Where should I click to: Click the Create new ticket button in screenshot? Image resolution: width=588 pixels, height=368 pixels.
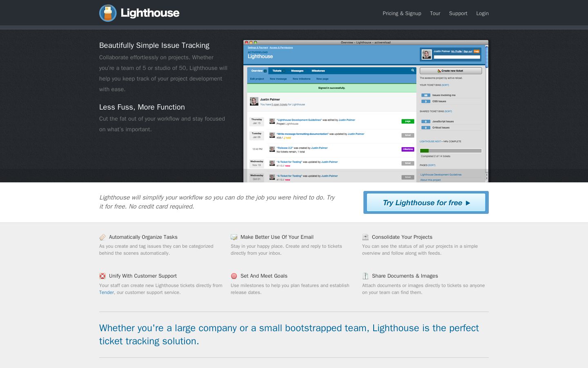(451, 71)
